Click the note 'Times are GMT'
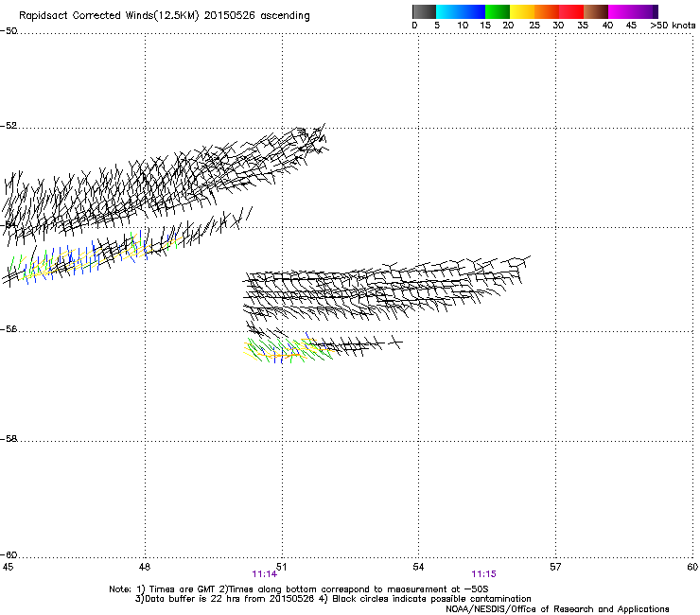The height and width of the screenshot is (615, 700). point(182,589)
